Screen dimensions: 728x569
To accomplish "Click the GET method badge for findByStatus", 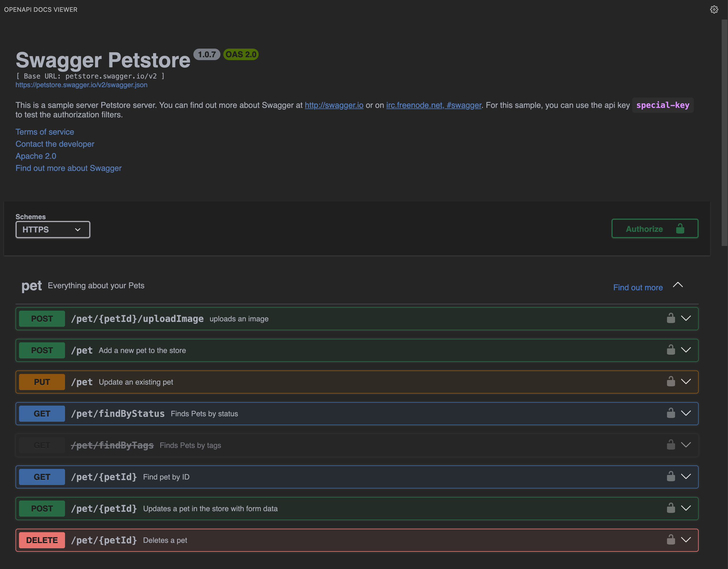I will [42, 414].
